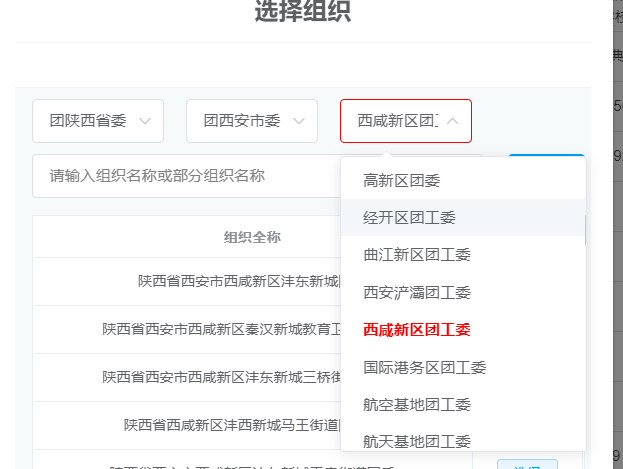The width and height of the screenshot is (623, 469).
Task: Click the 组织全称 column header
Action: (x=252, y=237)
